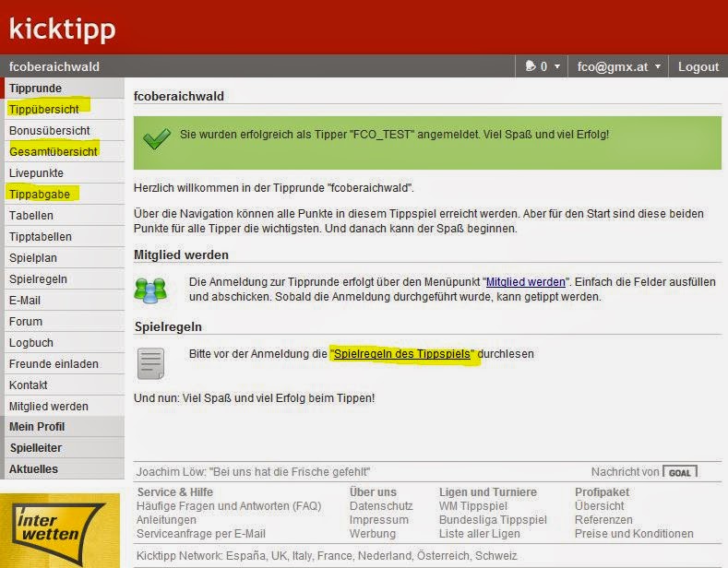Viewport: 728px width, 568px height.
Task: Switch to the España network site
Action: pyautogui.click(x=245, y=556)
